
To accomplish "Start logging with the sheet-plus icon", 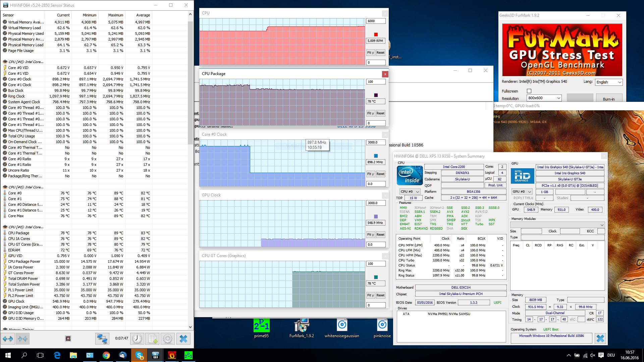I will tap(153, 339).
